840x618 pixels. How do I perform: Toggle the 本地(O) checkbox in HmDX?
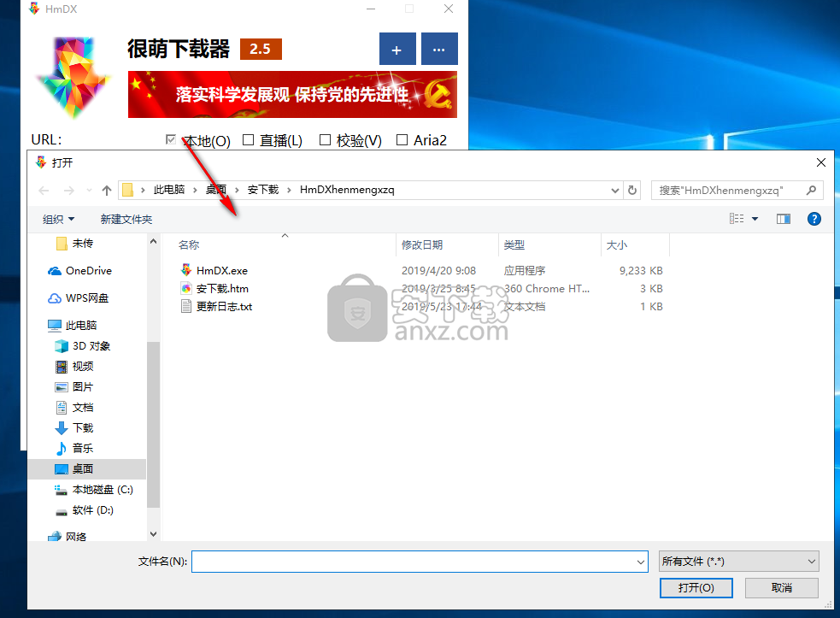click(171, 140)
